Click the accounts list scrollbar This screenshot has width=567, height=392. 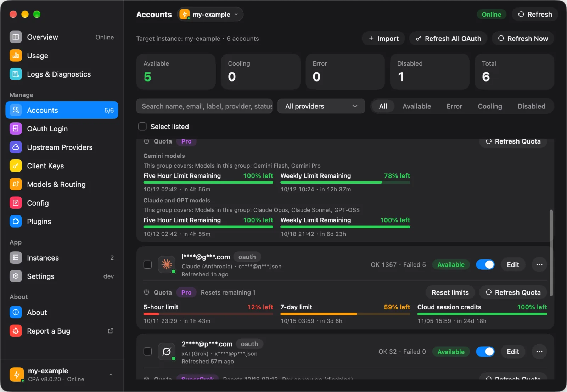pos(551,253)
